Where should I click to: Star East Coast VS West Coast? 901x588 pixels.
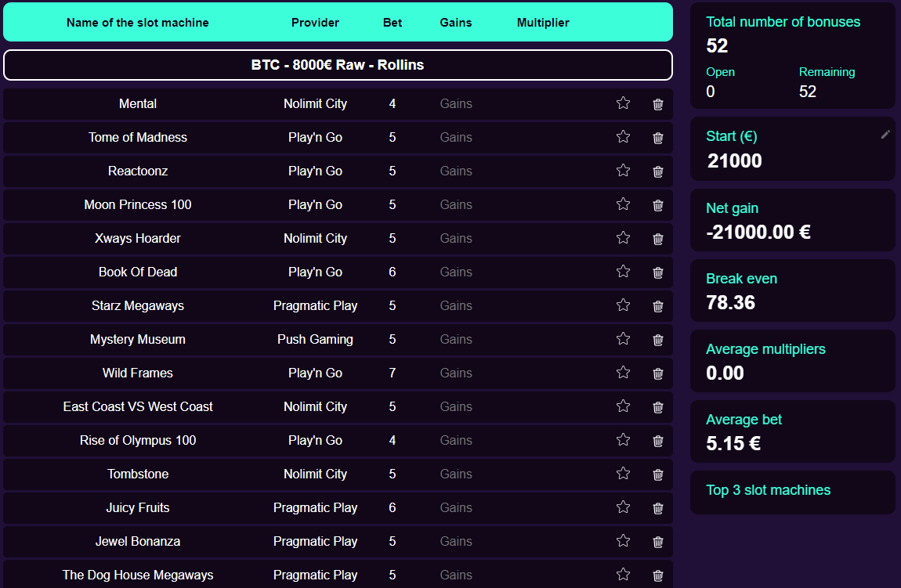pos(624,406)
